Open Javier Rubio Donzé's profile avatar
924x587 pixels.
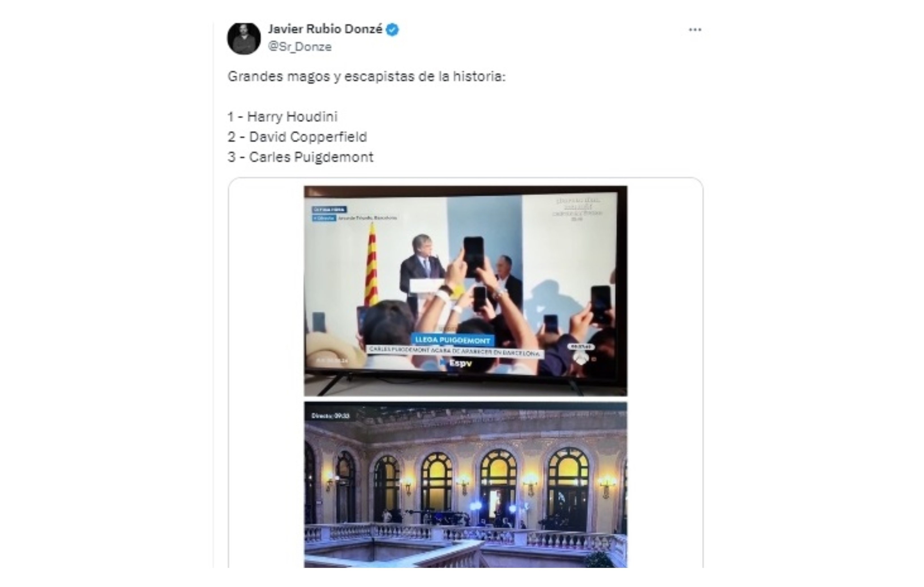244,38
